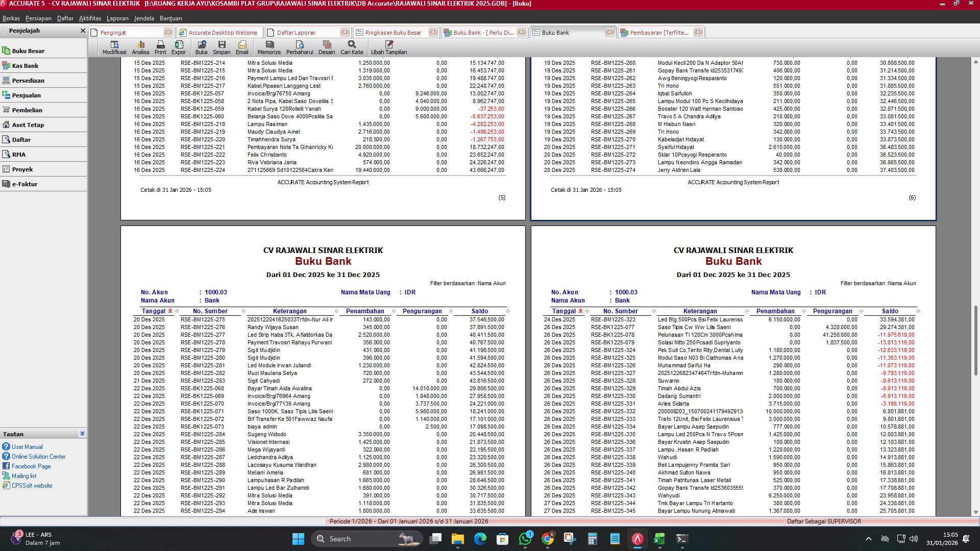Open the e-Faktur sidebar module
980x551 pixels.
click(x=25, y=184)
